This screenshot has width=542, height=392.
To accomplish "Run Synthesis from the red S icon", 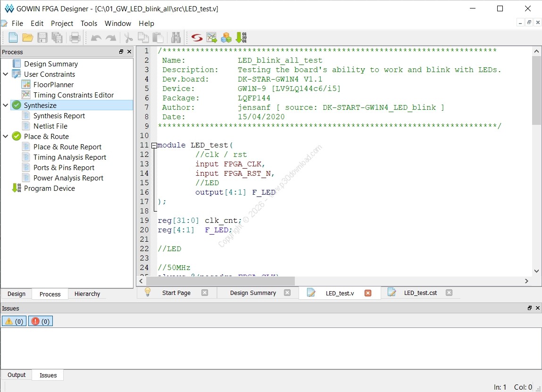I will tap(197, 37).
